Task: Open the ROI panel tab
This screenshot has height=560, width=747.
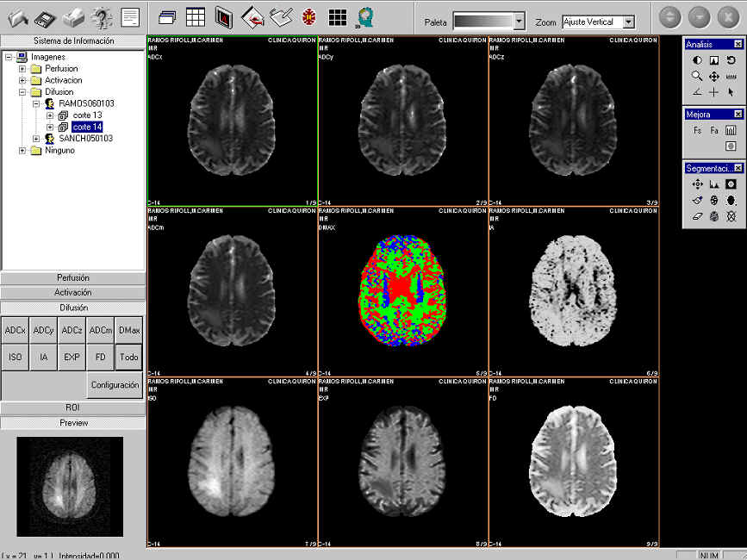Action: point(73,408)
